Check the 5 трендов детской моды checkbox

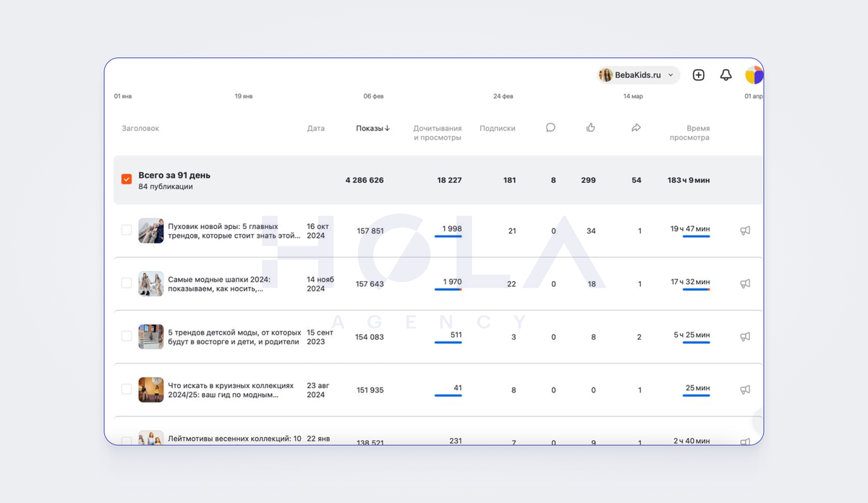[127, 336]
